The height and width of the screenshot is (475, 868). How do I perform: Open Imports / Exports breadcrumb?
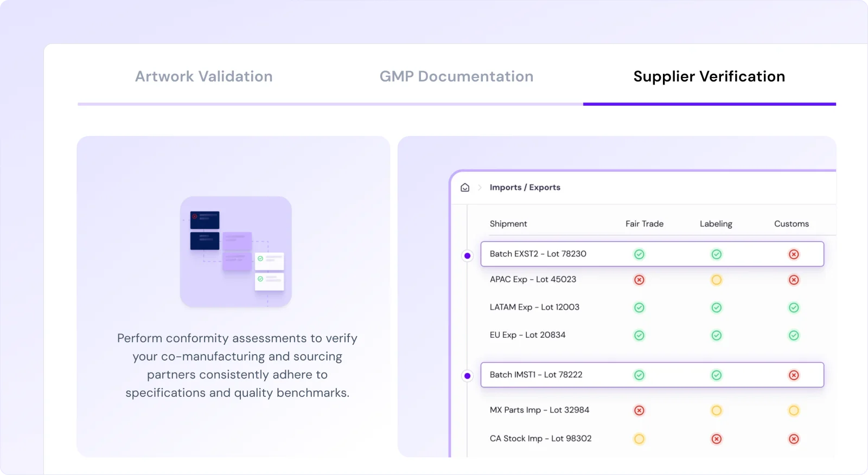525,187
